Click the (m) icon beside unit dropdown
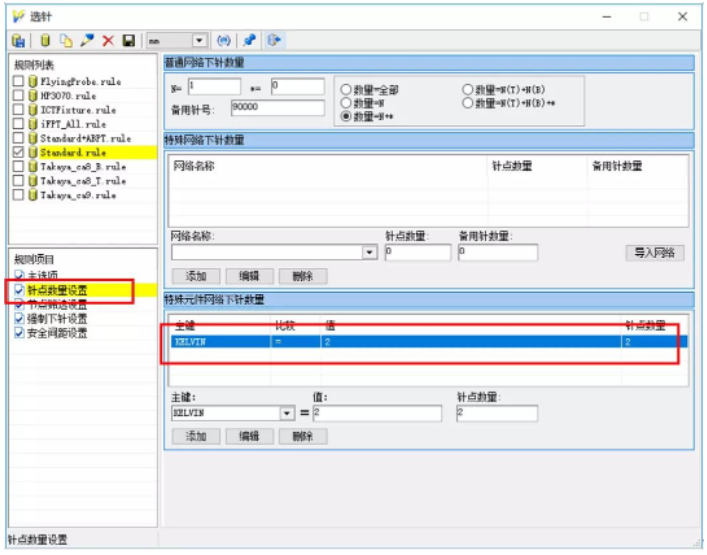Screen dimensions: 707x555 click(223, 41)
